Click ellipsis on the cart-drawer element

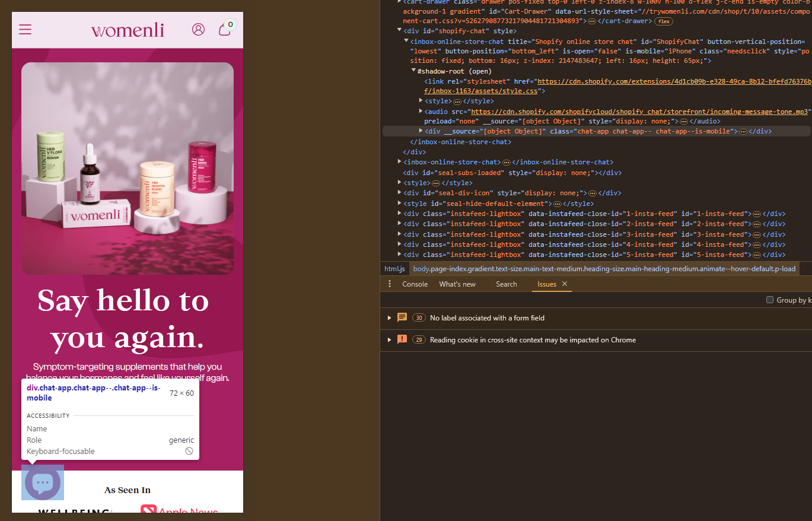pos(591,21)
